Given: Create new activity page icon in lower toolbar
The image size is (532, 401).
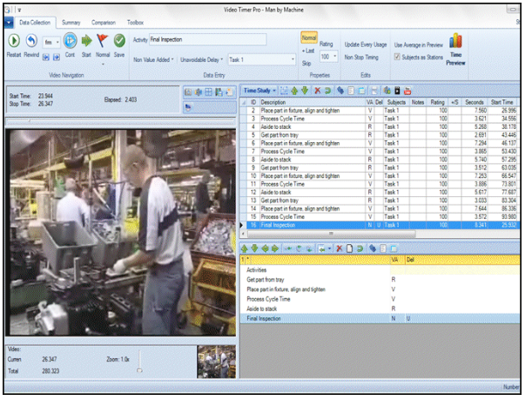Looking at the screenshot, I should click(349, 248).
